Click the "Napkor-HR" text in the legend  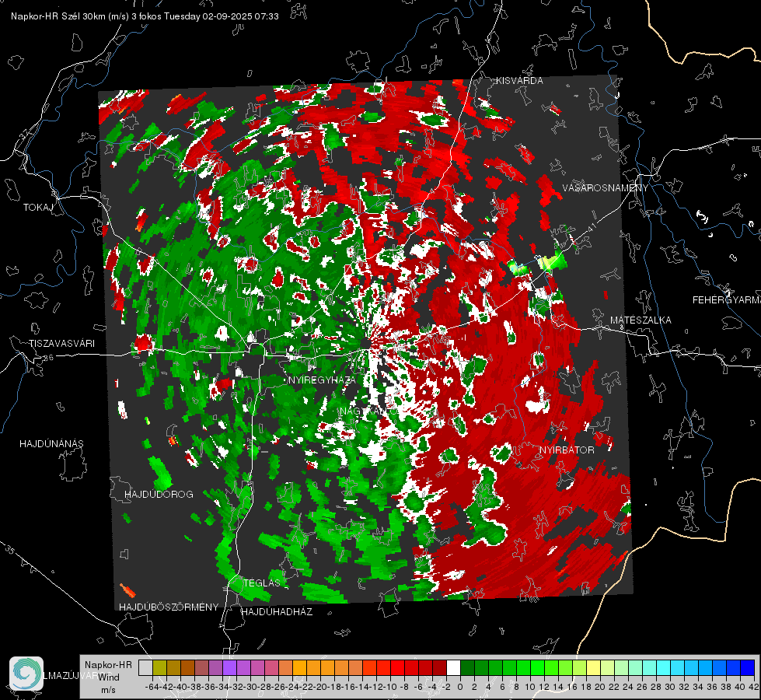(108, 665)
